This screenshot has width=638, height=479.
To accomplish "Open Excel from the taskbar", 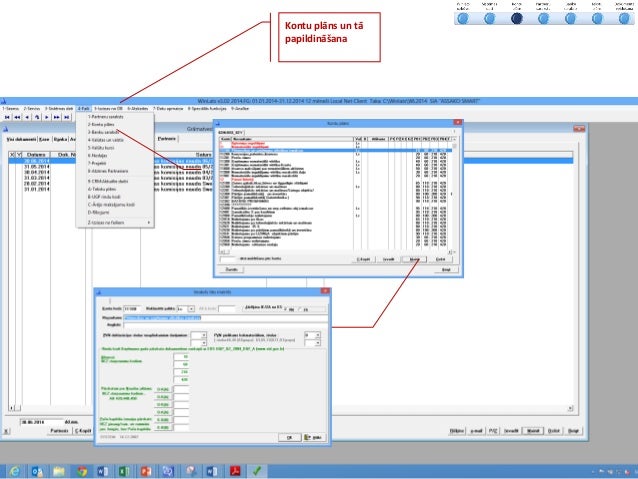I will (124, 471).
